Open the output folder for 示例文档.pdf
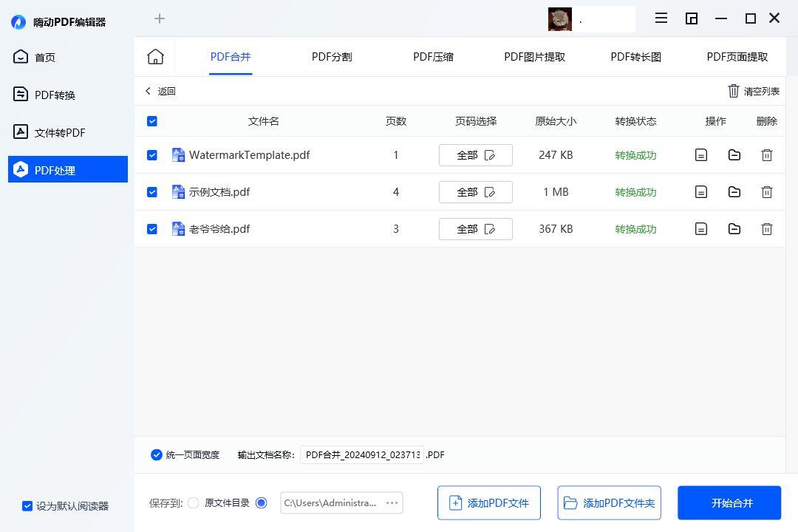The height and width of the screenshot is (532, 798). click(734, 192)
